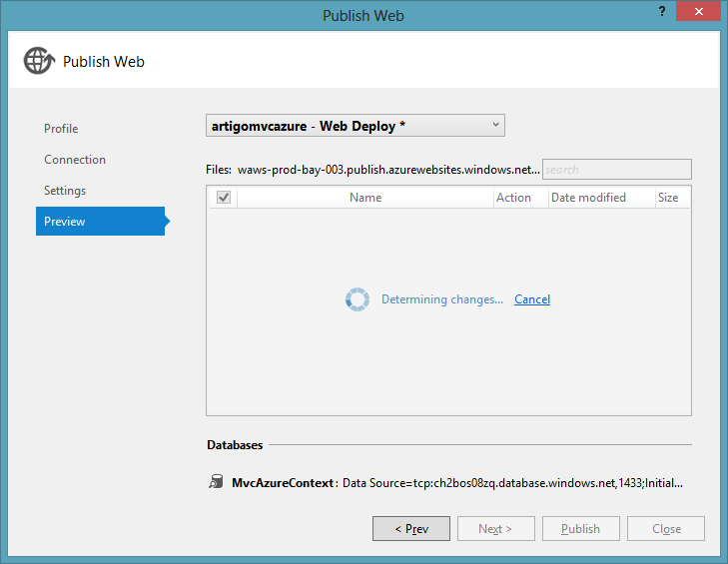
Task: Click the files search field
Action: 617,170
